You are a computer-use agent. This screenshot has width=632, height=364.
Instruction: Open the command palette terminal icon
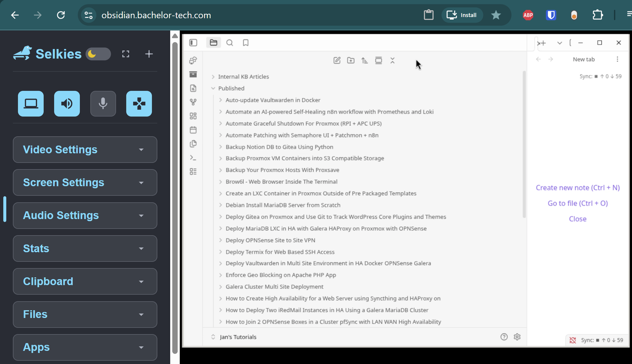coord(193,158)
